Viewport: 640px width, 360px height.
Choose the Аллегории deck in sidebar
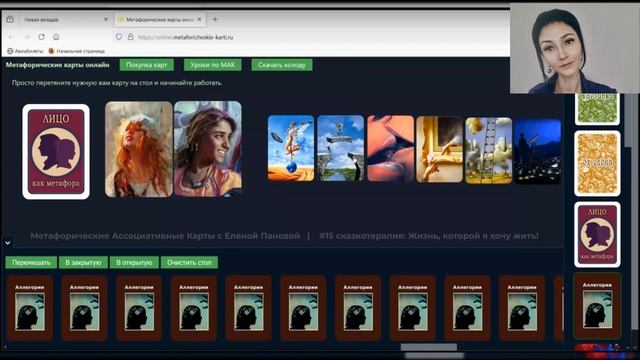(597, 306)
